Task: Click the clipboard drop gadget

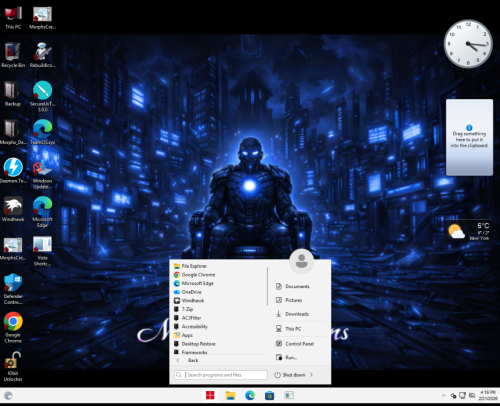Action: (x=469, y=137)
